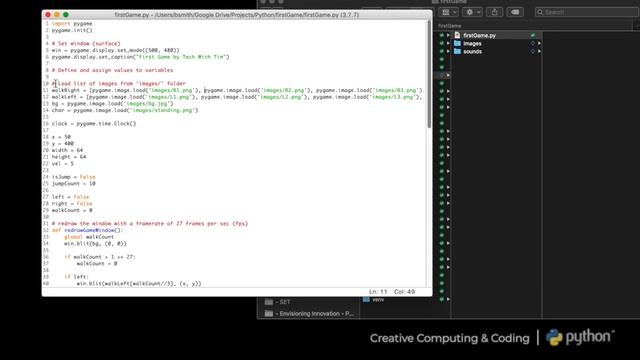
Task: Click the 'pygame.init()' line
Action: [x=72, y=30]
